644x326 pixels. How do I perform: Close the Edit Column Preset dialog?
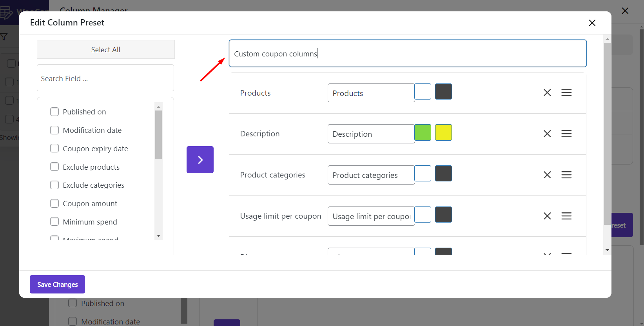coord(592,23)
